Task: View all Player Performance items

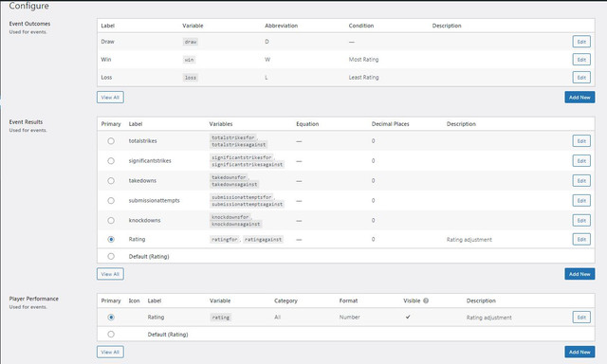Action: pyautogui.click(x=110, y=352)
